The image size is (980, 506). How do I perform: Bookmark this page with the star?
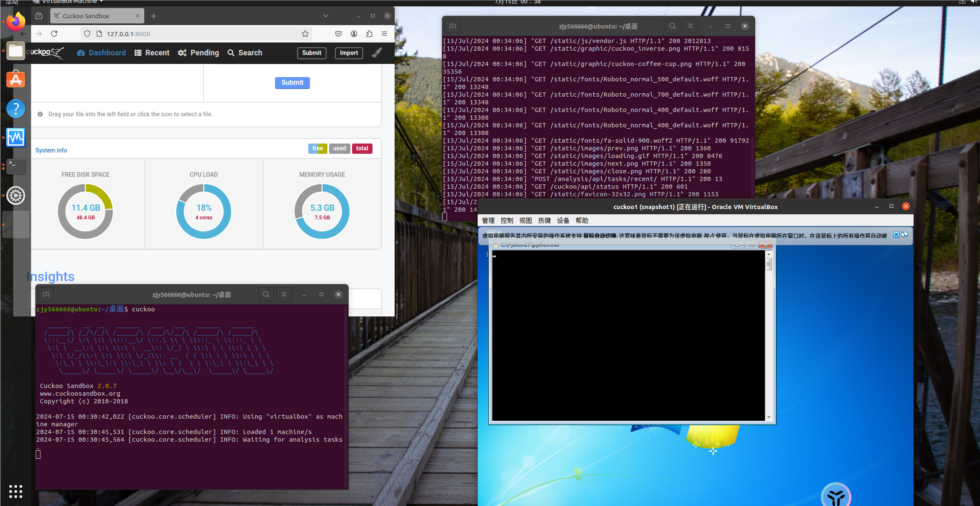point(305,34)
